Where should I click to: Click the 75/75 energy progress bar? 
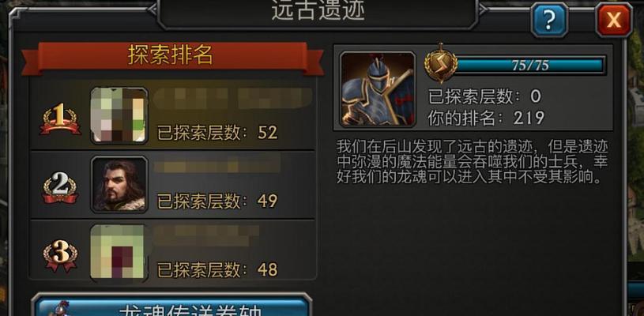(x=529, y=66)
